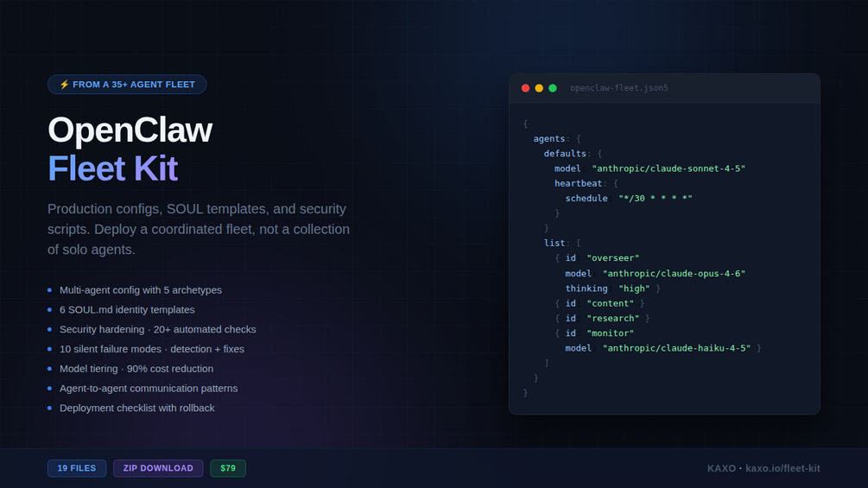Click the "anthropic/claude-sonnet-4-5" string in code
The width and height of the screenshot is (868, 488).
pyautogui.click(x=668, y=168)
